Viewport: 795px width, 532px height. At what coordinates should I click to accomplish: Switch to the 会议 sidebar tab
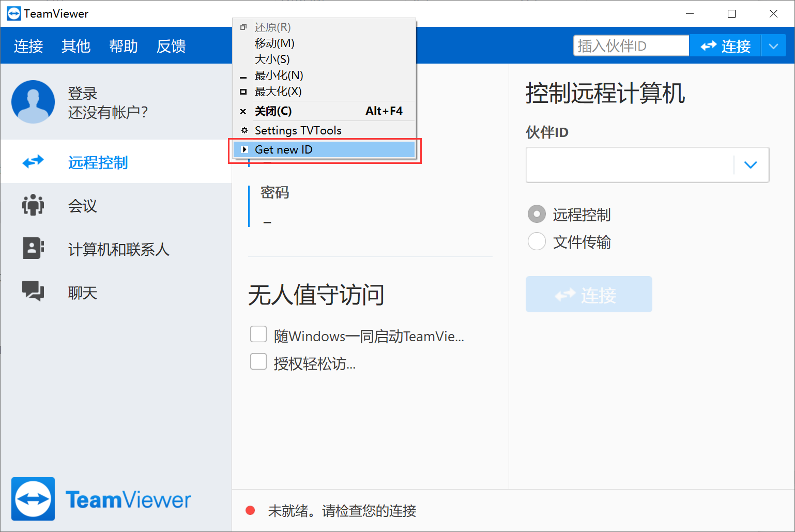coord(116,205)
